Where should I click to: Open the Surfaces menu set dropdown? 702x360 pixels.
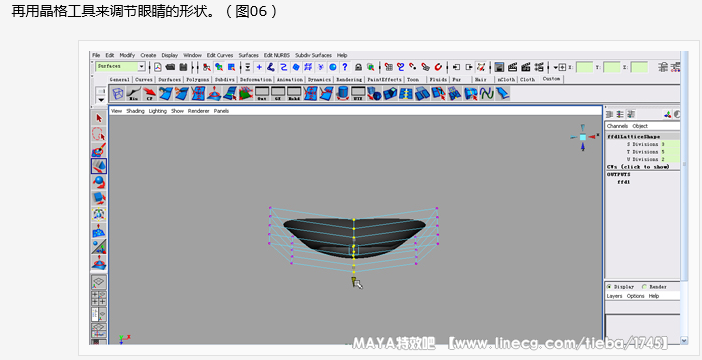(x=141, y=67)
